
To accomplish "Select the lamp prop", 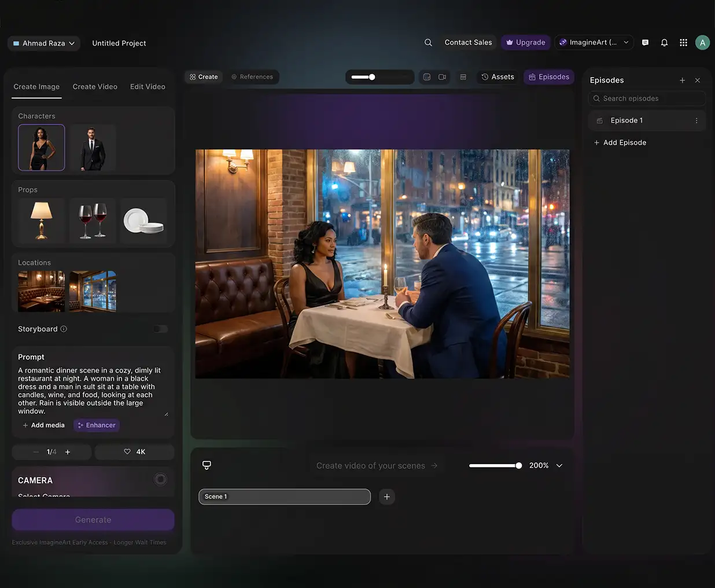I will point(41,220).
